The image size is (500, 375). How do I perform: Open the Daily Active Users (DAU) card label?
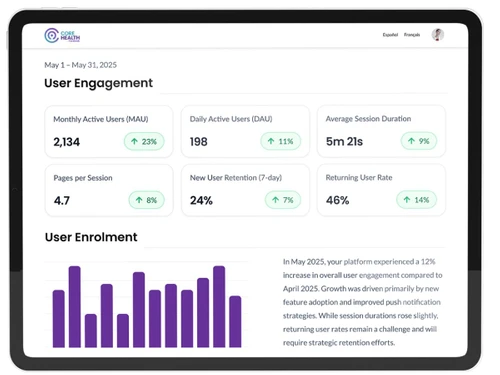pos(231,119)
